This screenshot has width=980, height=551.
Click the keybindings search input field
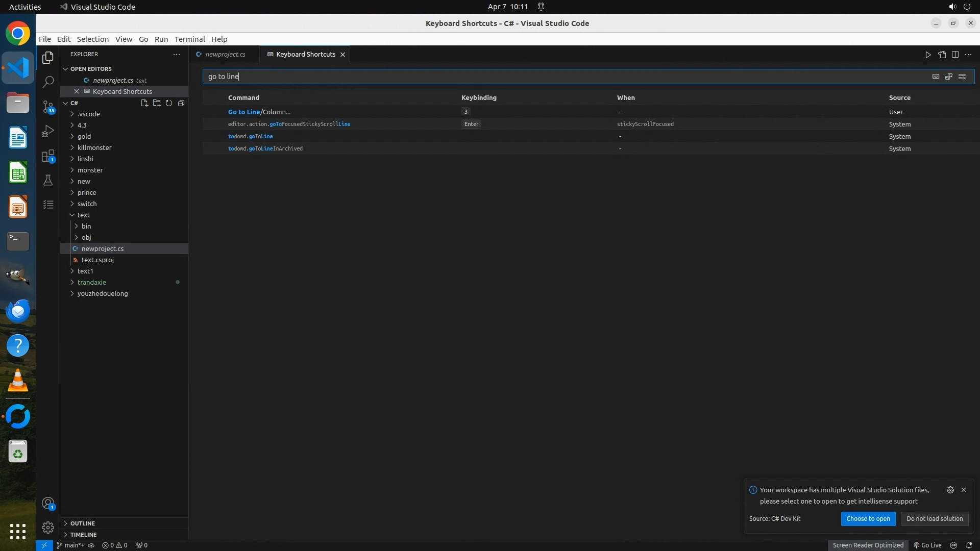561,77
